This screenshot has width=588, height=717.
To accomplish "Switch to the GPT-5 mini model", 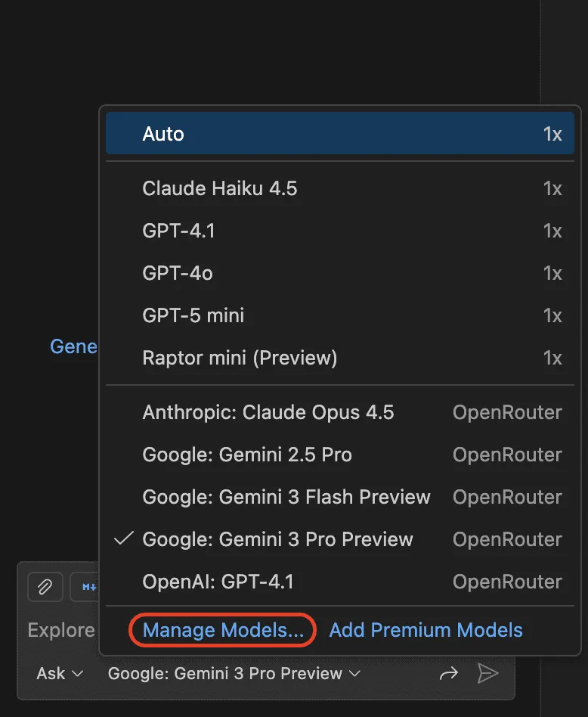I will [x=339, y=315].
